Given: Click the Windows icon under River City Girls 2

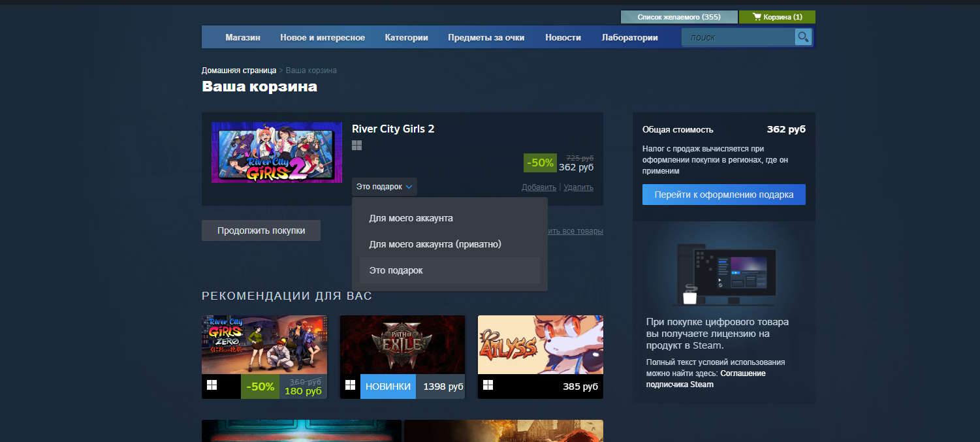Looking at the screenshot, I should (356, 145).
